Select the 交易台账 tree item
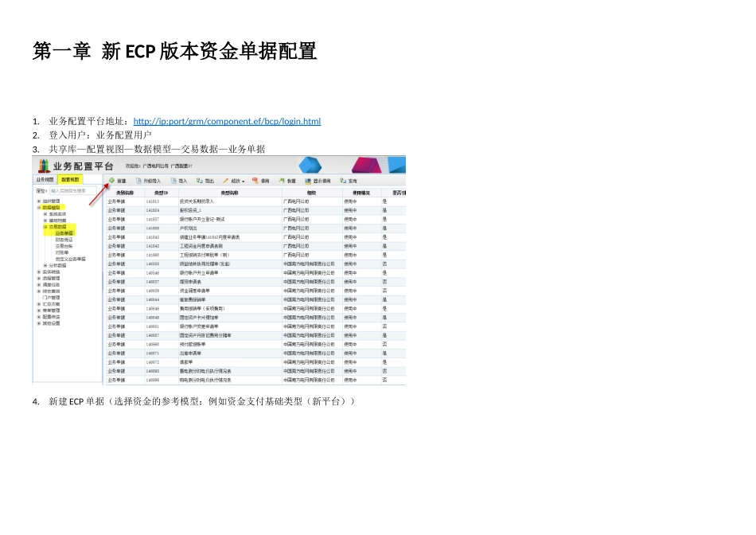Viewport: 756px width, 535px height. (64, 246)
